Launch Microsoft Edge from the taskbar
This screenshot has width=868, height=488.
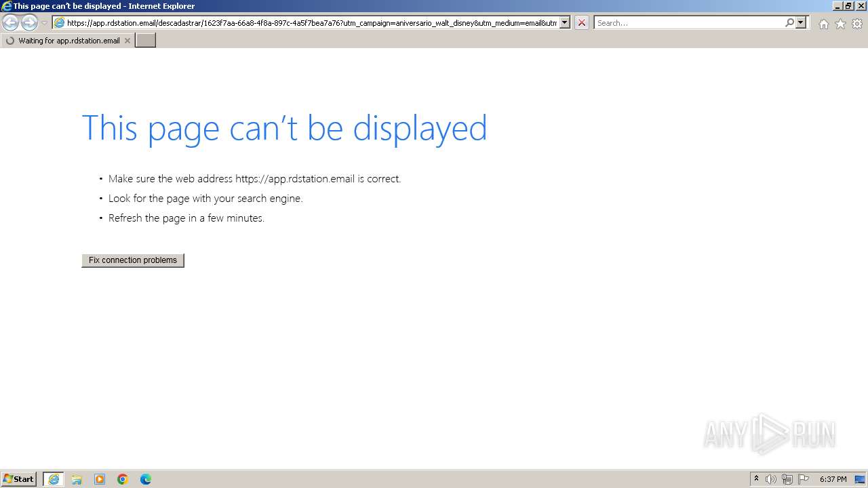146,479
